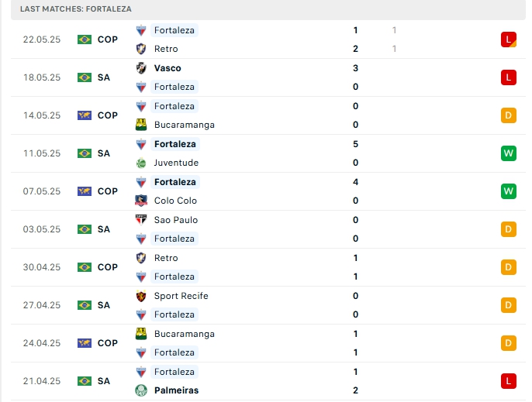The image size is (532, 402).
Task: Click the continental cup icon on 07.05.25 row
Action: (85, 191)
